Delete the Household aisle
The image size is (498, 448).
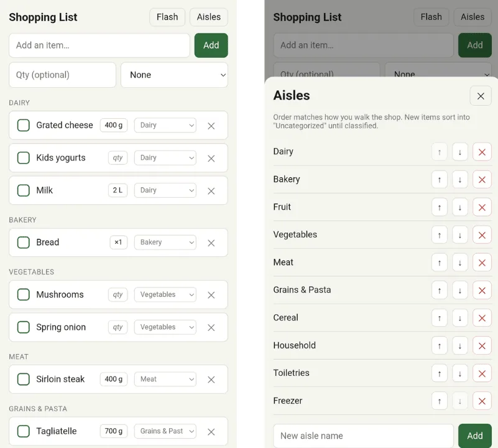pyautogui.click(x=482, y=345)
